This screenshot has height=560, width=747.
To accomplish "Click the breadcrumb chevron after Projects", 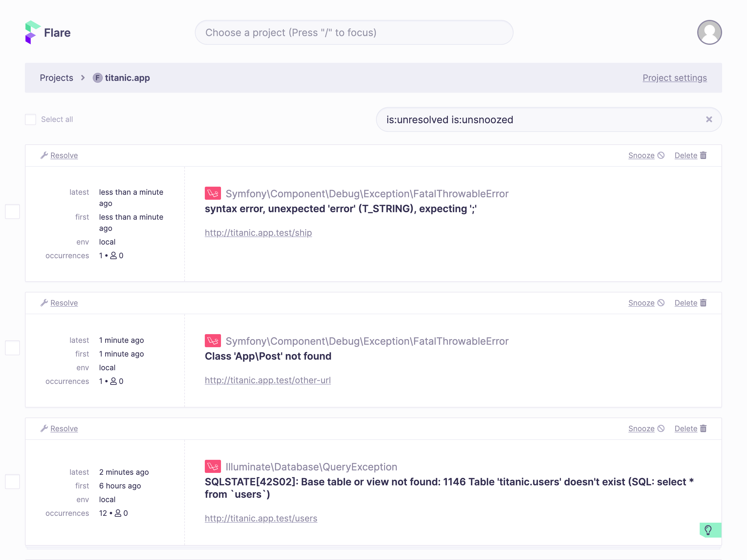I will [x=83, y=78].
